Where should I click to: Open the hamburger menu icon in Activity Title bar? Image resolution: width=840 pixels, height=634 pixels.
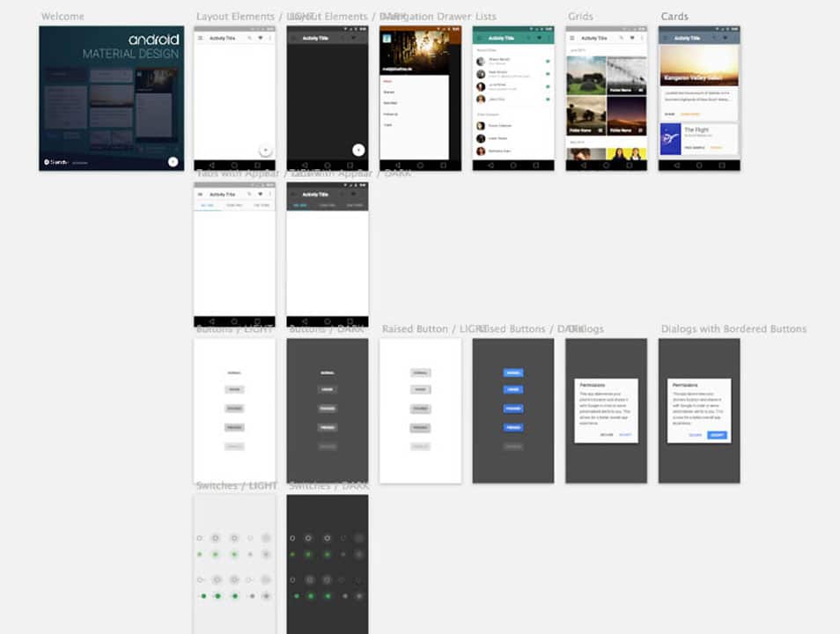click(x=203, y=38)
